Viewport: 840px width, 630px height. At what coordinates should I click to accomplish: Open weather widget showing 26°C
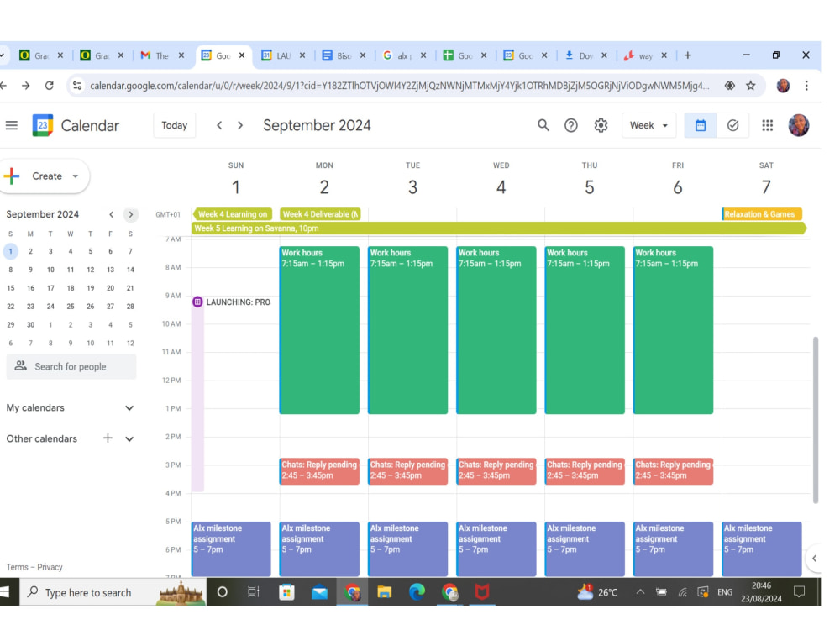597,592
